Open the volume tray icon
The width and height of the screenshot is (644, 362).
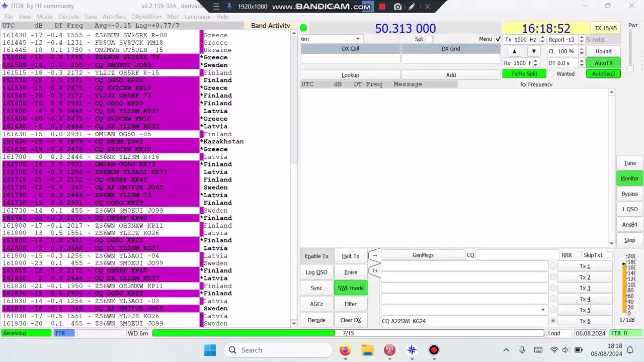pyautogui.click(x=565, y=350)
